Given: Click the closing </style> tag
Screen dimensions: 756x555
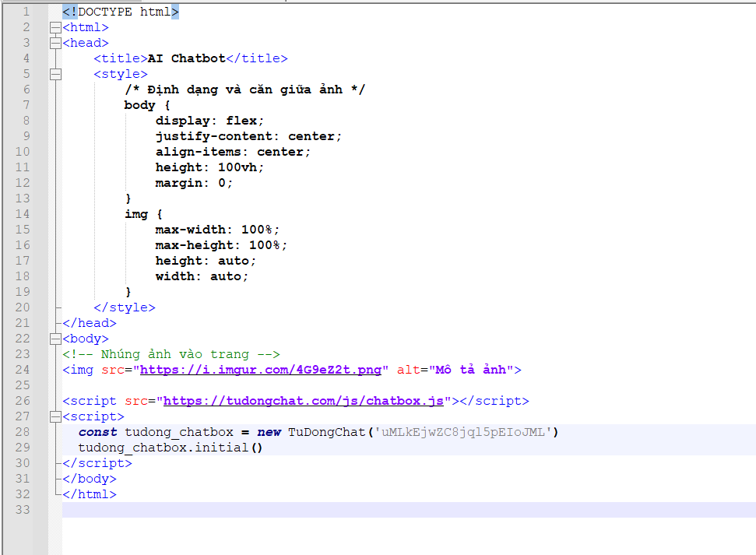Looking at the screenshot, I should (x=125, y=307).
